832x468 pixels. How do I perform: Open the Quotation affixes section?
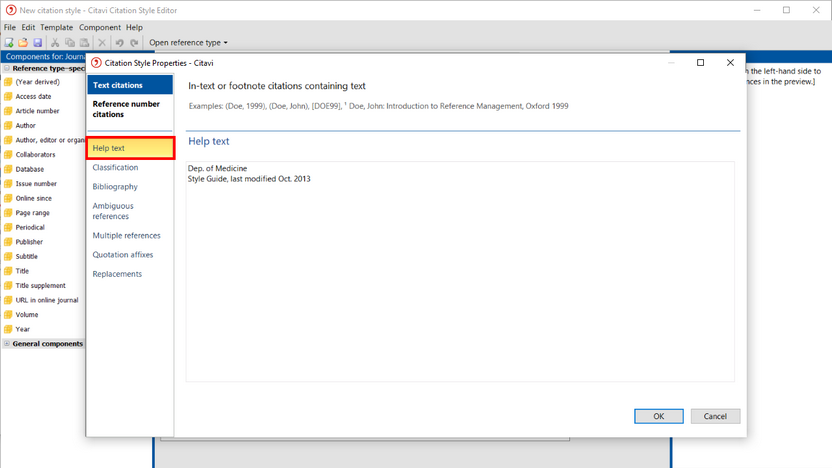(x=123, y=255)
